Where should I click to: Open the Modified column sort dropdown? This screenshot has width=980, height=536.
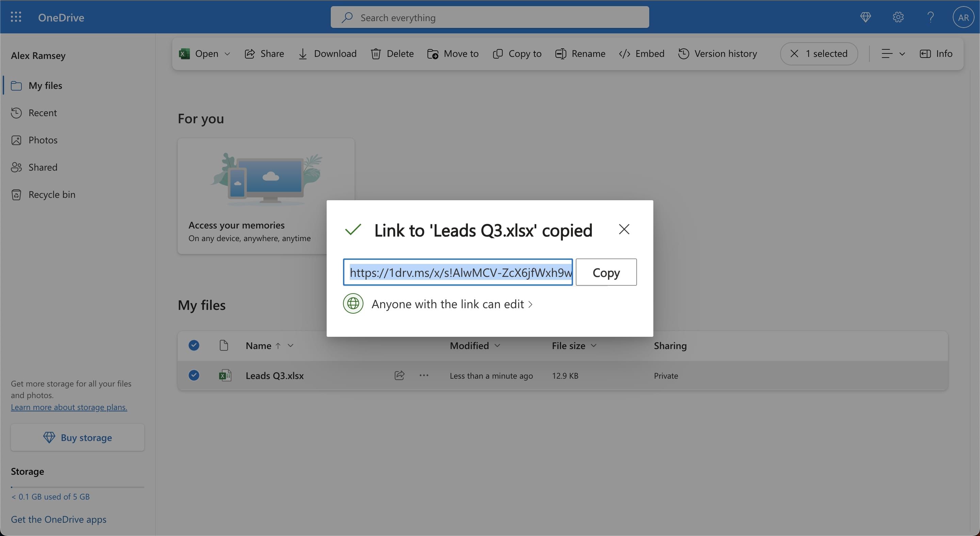pyautogui.click(x=497, y=346)
